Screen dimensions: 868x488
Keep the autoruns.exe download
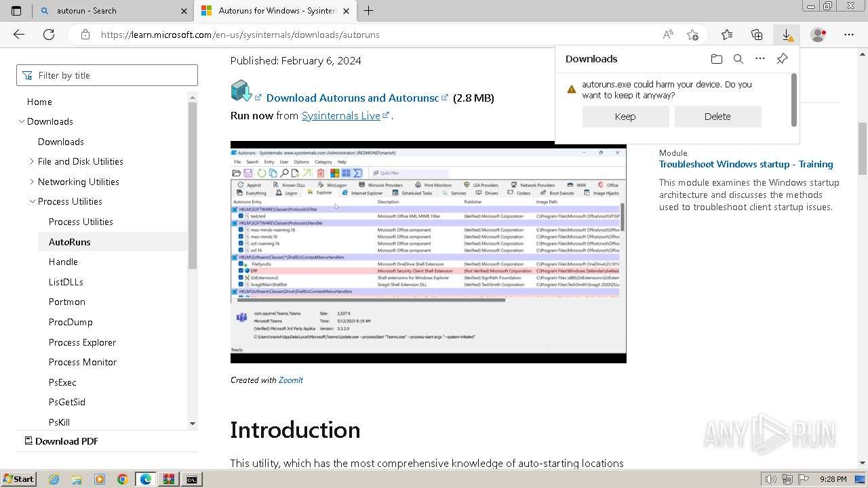pyautogui.click(x=625, y=117)
